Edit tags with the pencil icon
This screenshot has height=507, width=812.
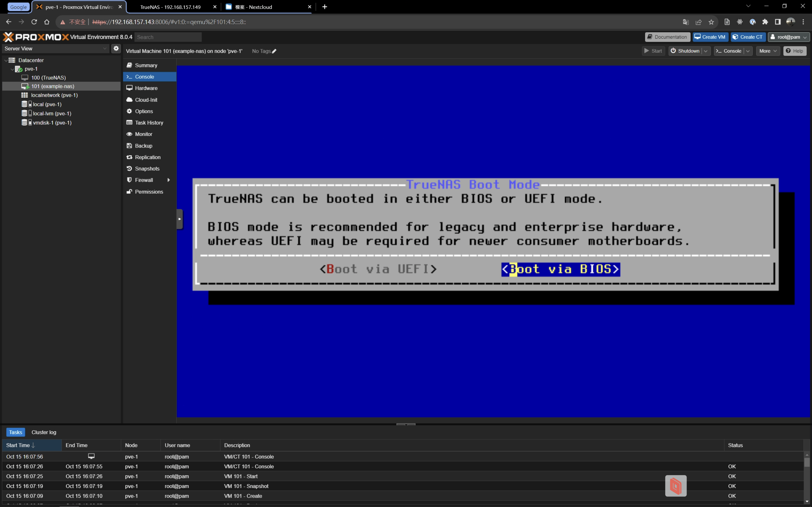274,51
